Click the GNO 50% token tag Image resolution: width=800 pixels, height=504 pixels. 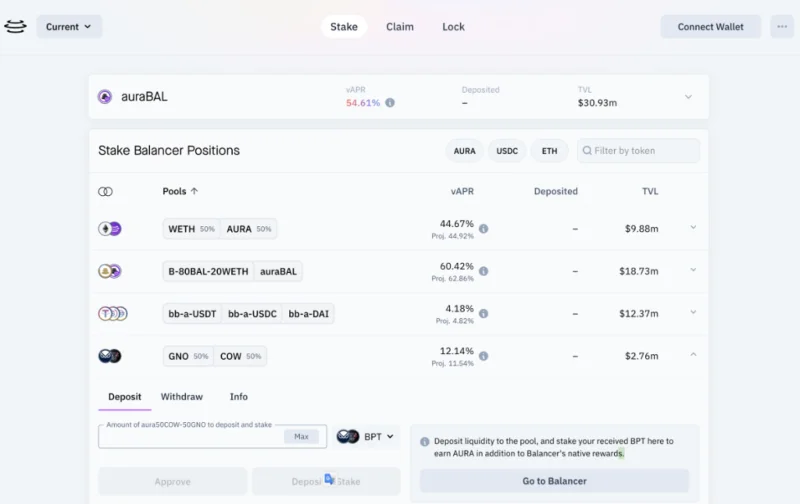(188, 356)
